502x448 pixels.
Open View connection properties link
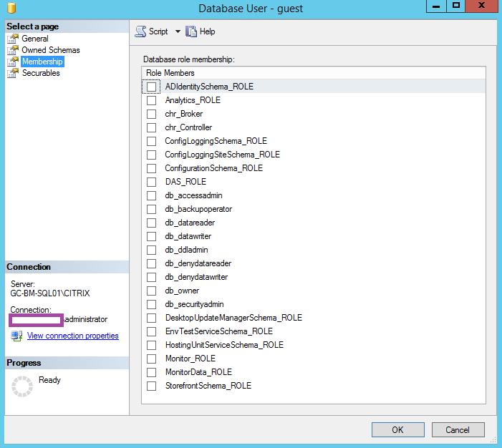[72, 336]
